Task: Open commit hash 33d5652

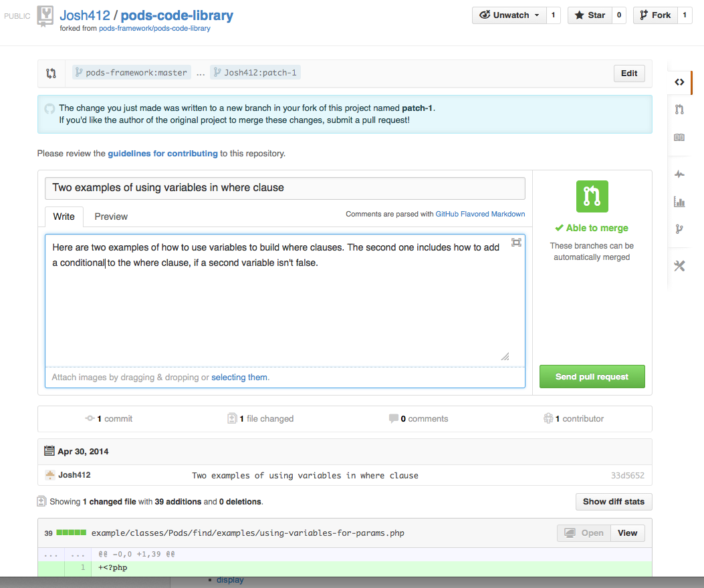Action: tap(627, 475)
